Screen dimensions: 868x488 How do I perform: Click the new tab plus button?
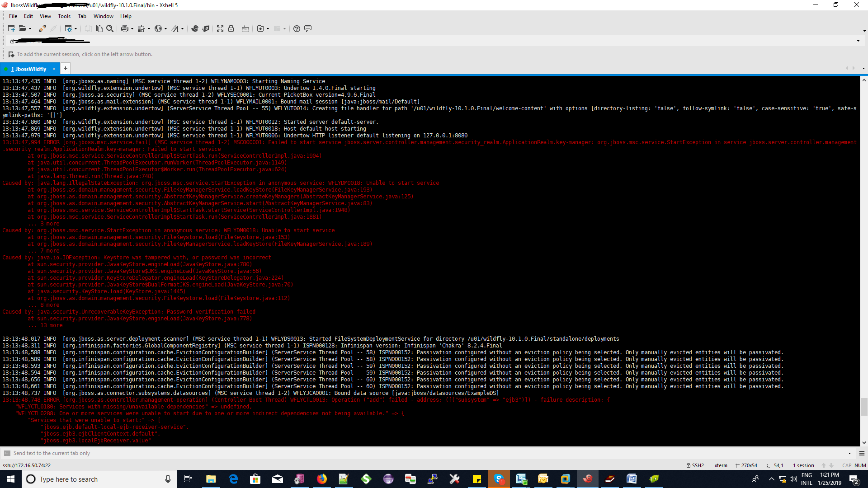[65, 68]
